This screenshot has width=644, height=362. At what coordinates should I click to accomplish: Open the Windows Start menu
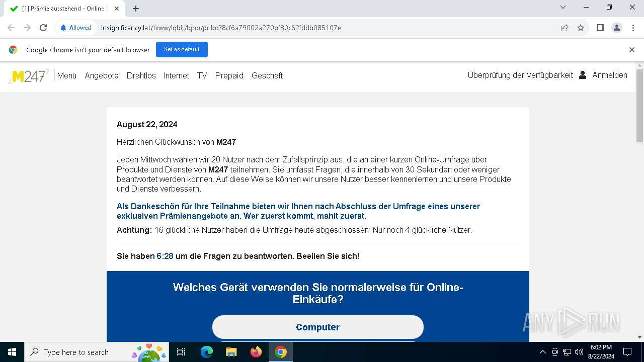[x=12, y=352]
